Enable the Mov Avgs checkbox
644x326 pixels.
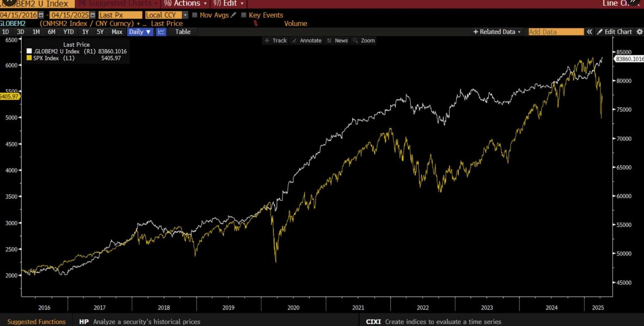pos(195,15)
